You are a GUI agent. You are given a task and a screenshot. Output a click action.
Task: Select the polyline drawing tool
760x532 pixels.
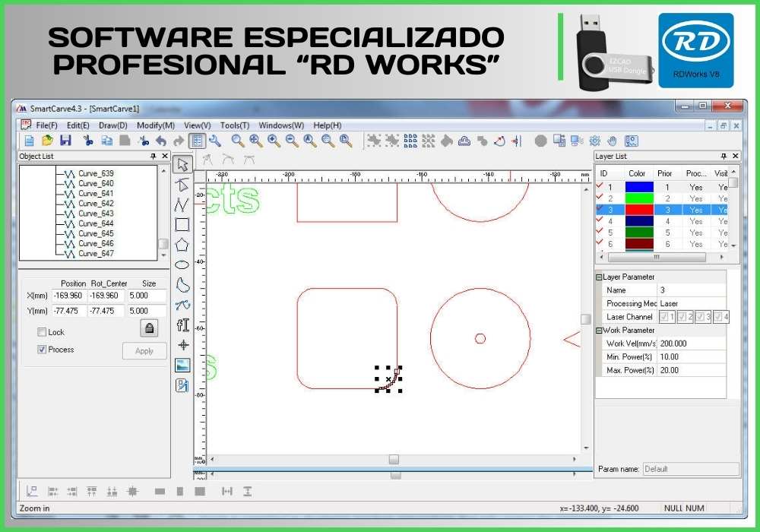click(182, 204)
